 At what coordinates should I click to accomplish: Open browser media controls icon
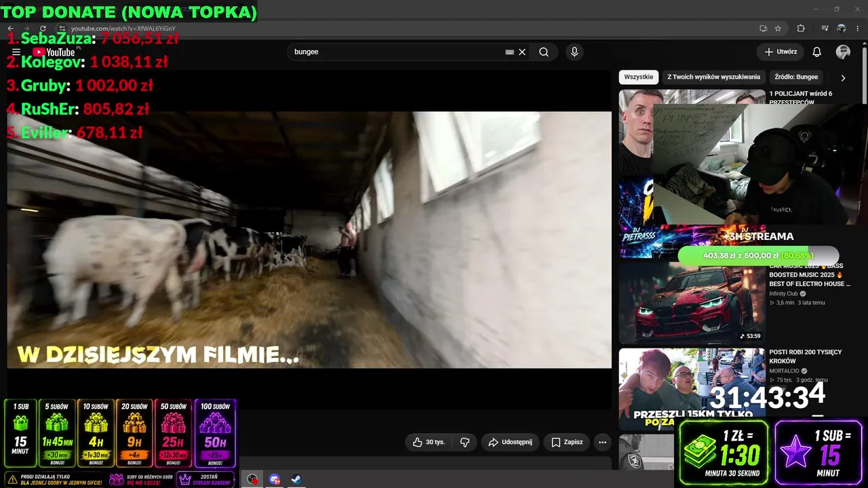pyautogui.click(x=825, y=28)
